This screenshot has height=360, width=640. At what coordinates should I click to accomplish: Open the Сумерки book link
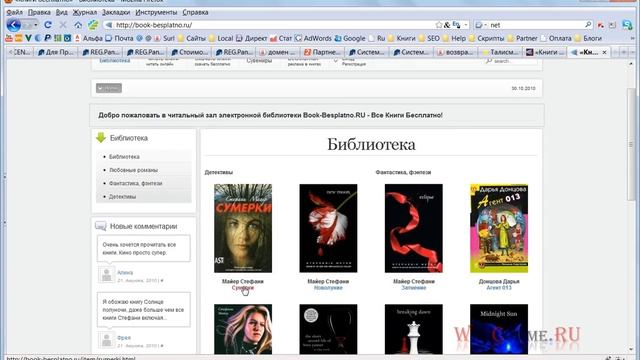coord(242,288)
